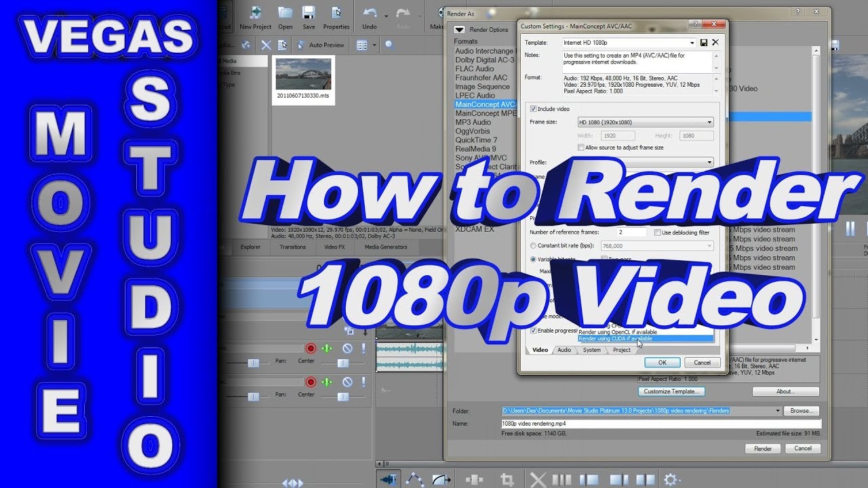Switch to the Project tab
The width and height of the screenshot is (868, 488).
622,350
